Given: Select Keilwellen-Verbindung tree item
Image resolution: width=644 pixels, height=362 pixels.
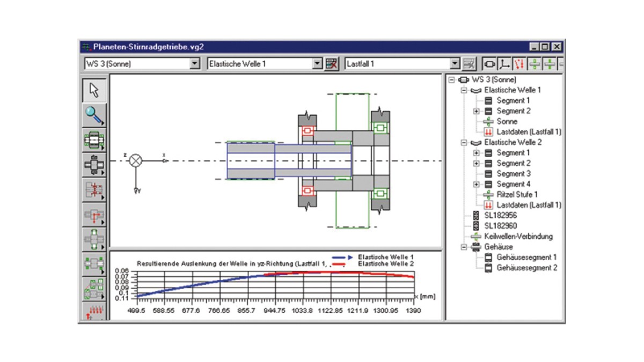Looking at the screenshot, I should [x=518, y=236].
